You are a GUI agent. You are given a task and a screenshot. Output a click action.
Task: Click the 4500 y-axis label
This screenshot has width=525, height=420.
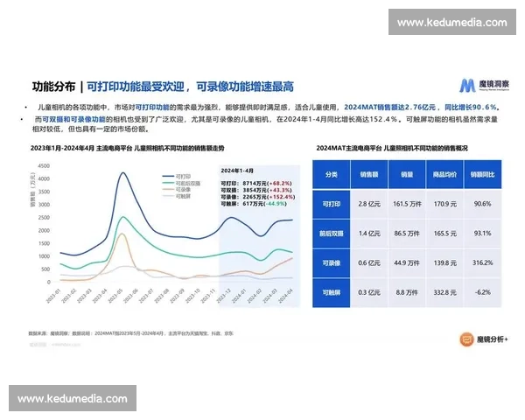[x=44, y=166]
